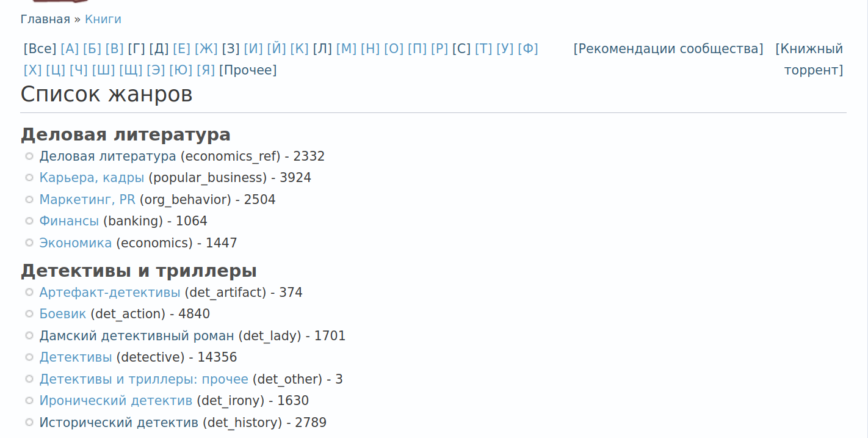Open the "Детективы" genre with 14356 books

[x=76, y=357]
